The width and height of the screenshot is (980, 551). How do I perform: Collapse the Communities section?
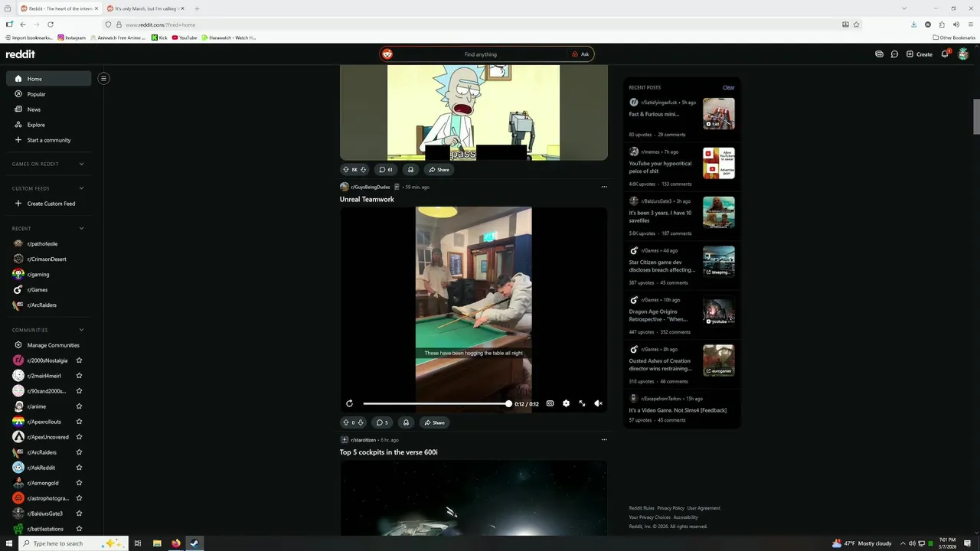coord(81,330)
